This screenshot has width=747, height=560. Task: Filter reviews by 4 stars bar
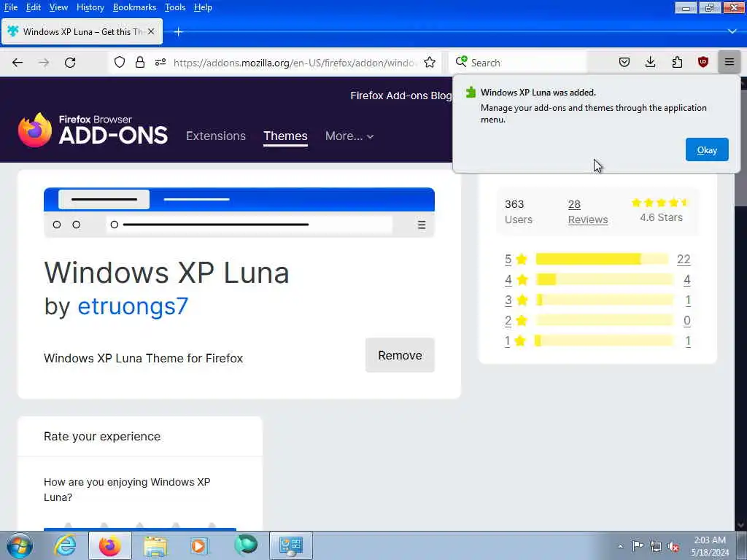pos(604,279)
